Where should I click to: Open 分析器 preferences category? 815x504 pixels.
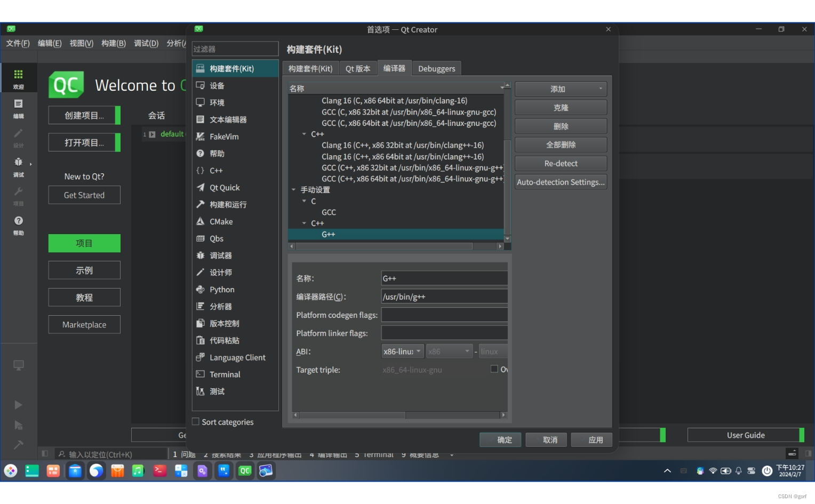pyautogui.click(x=235, y=307)
